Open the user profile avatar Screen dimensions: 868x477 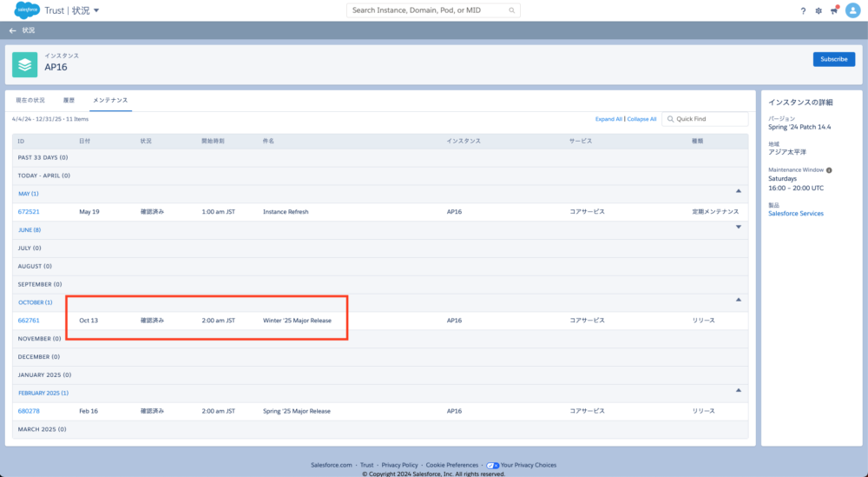click(x=852, y=10)
